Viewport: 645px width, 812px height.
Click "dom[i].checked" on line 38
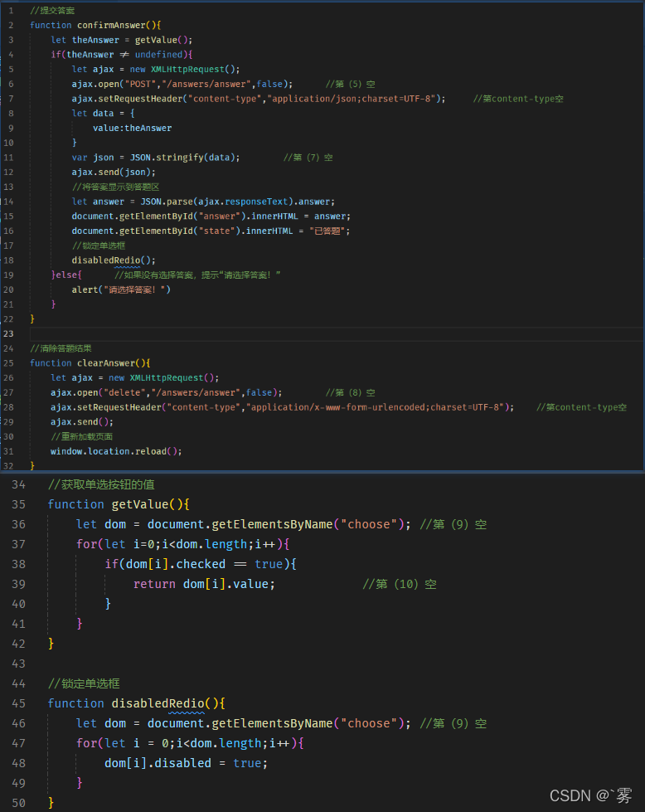(x=176, y=564)
